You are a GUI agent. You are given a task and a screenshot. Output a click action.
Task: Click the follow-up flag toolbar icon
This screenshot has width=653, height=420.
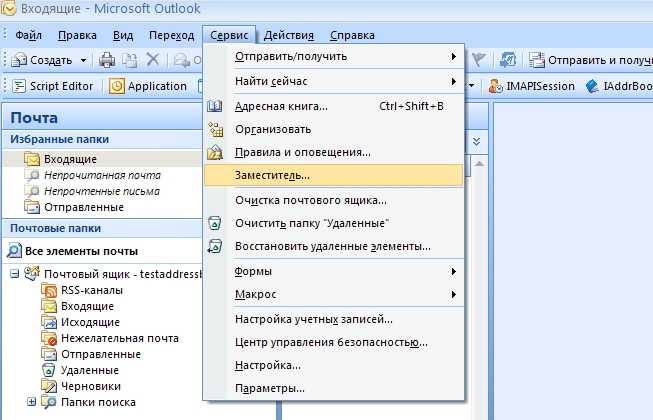coord(479,60)
